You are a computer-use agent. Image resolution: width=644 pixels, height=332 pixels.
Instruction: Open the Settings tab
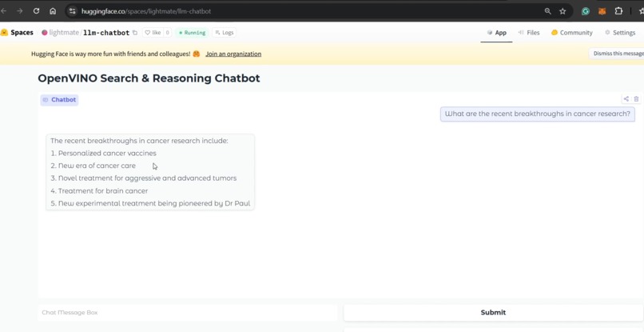[620, 33]
